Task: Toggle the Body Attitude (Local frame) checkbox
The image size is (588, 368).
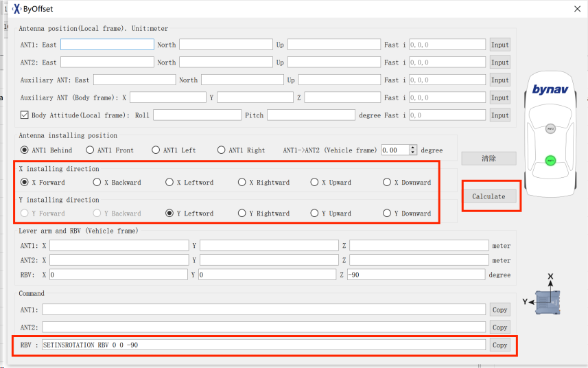Action: click(25, 115)
